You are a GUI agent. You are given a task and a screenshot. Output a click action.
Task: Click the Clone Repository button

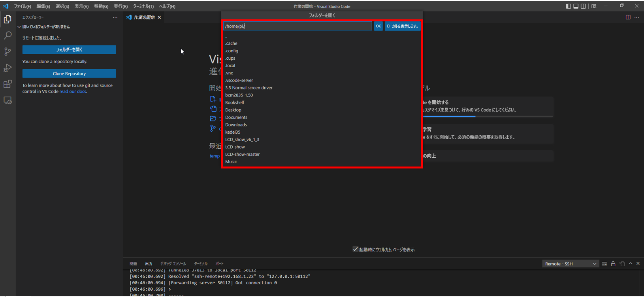tap(69, 74)
